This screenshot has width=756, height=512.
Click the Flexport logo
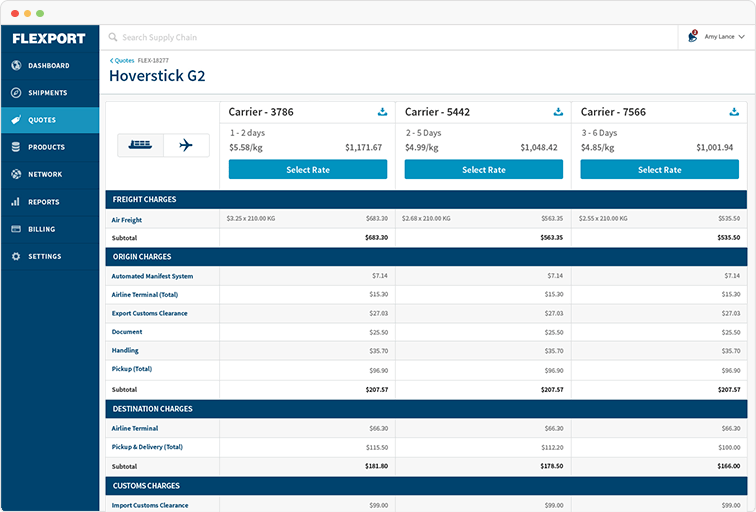49,39
